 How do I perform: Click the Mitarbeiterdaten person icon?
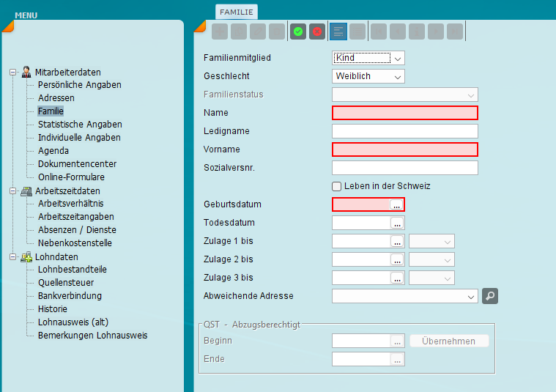(x=26, y=72)
